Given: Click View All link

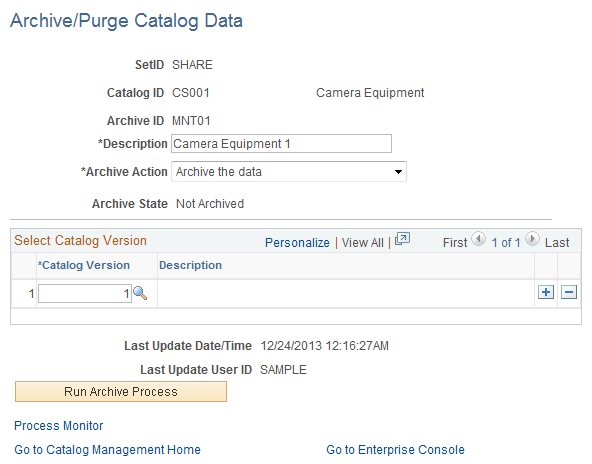Looking at the screenshot, I should (x=362, y=243).
